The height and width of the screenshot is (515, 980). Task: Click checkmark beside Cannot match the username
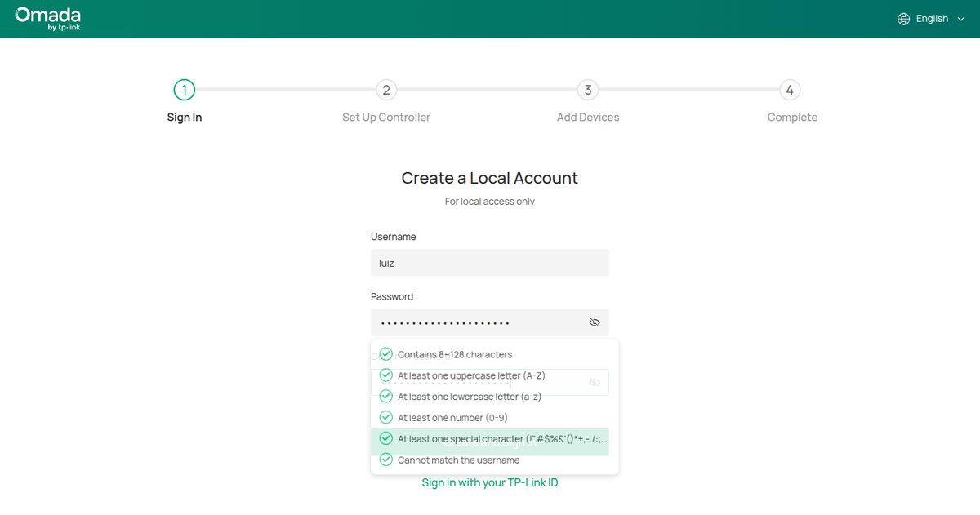coord(386,460)
